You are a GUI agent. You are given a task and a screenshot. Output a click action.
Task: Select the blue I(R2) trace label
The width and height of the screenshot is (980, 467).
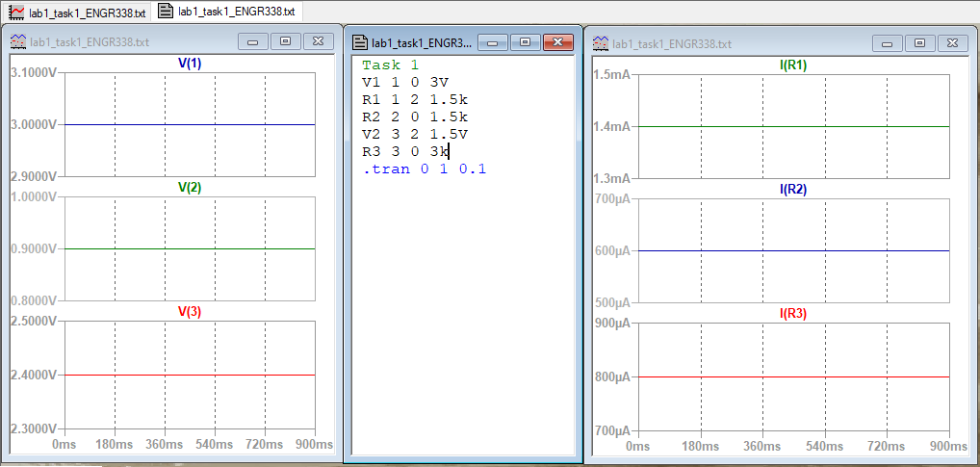[x=793, y=190]
